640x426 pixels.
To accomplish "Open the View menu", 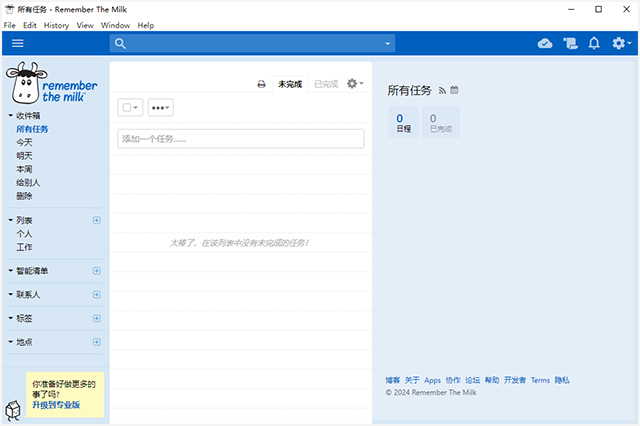I will click(85, 25).
